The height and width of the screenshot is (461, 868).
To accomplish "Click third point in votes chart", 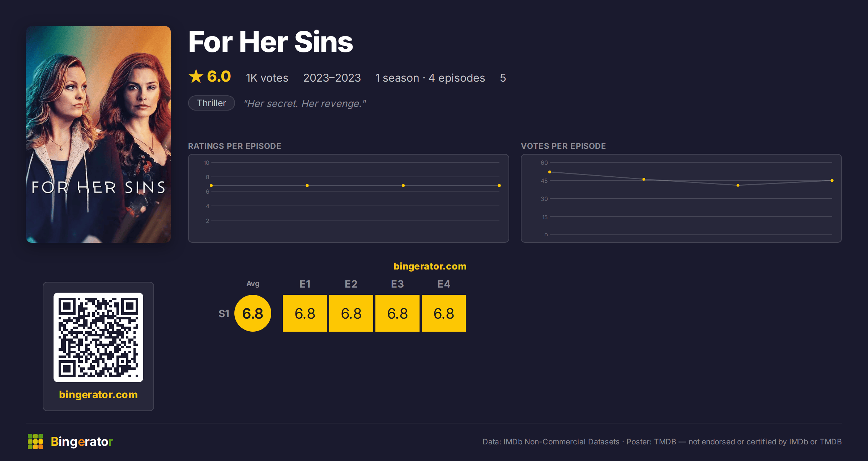I will (738, 185).
